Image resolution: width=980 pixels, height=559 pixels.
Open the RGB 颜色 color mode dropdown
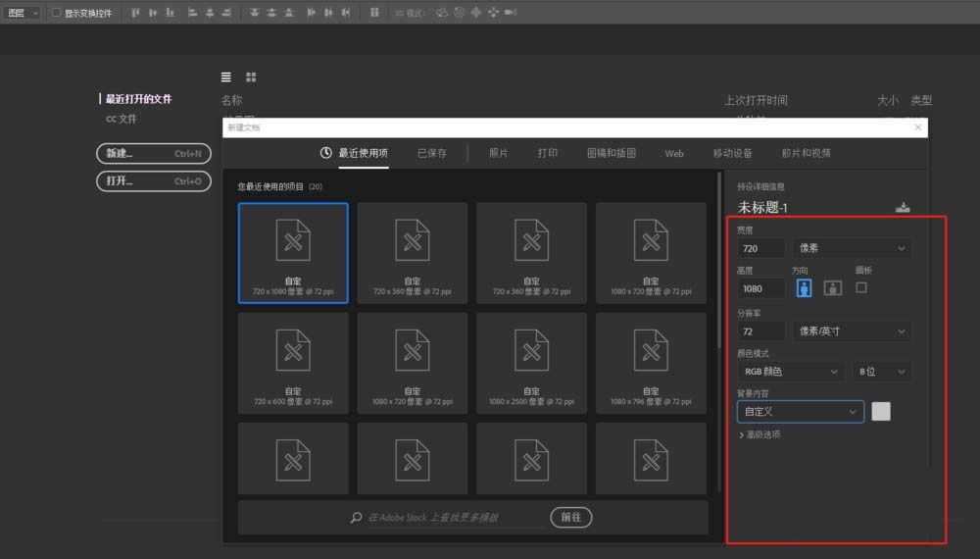pos(791,372)
